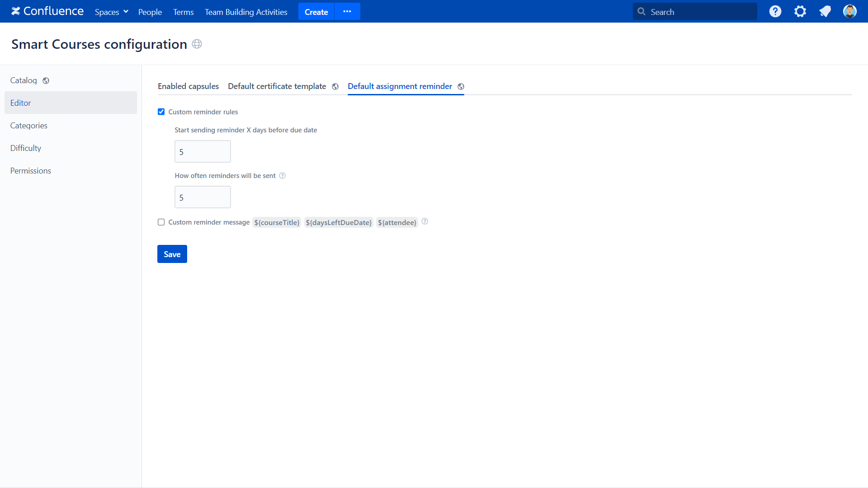Switch to the Enabled capsules tab
The width and height of the screenshot is (868, 488).
point(188,86)
